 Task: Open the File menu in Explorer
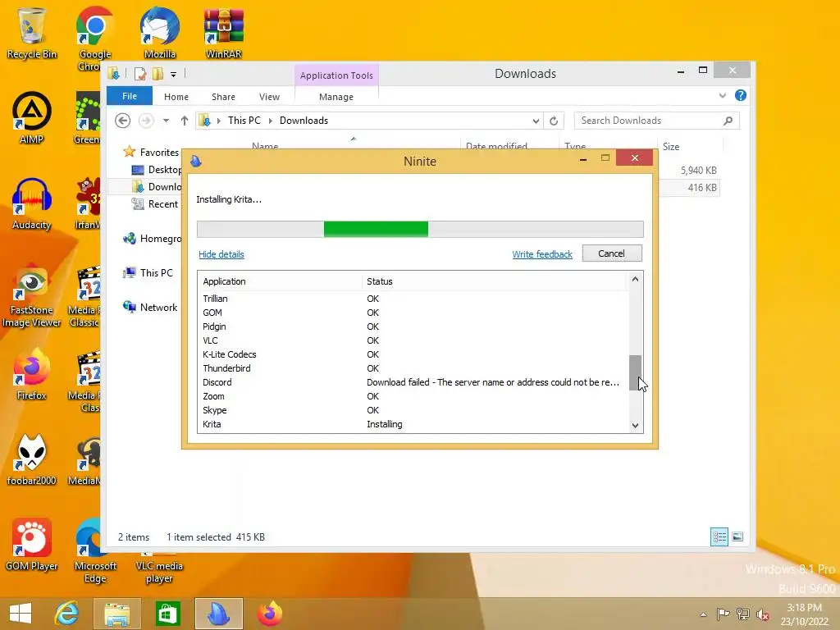pyautogui.click(x=129, y=96)
